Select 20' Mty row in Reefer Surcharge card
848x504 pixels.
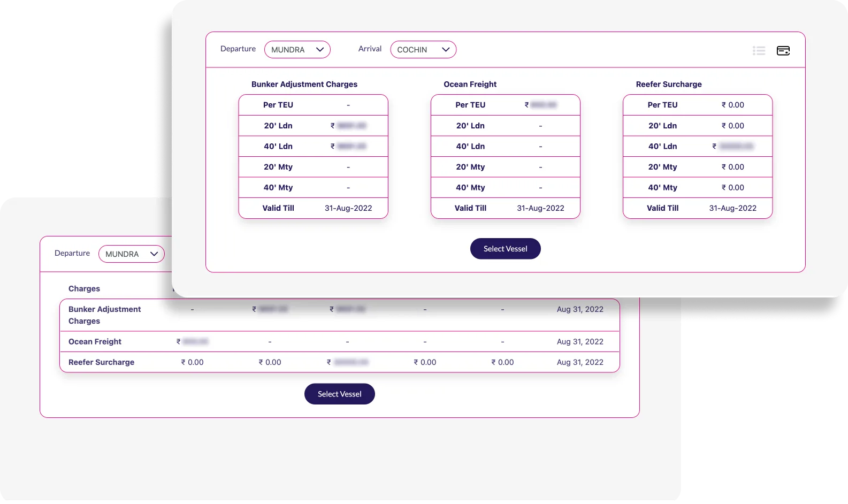click(x=698, y=167)
